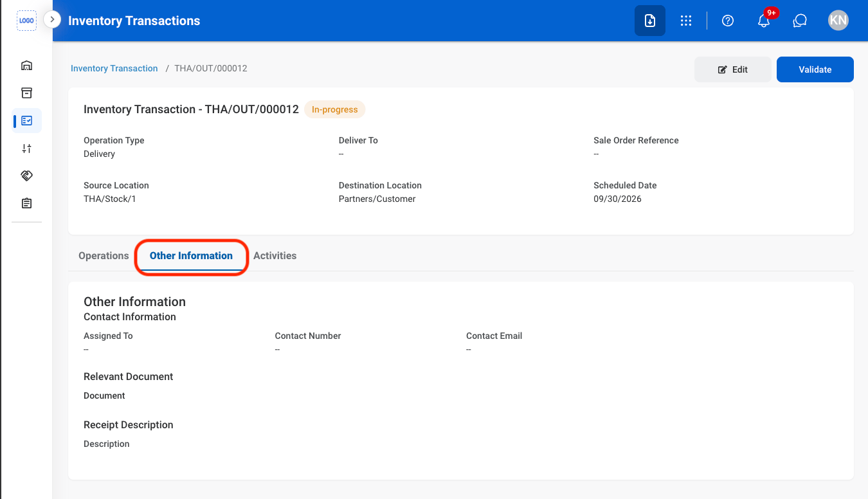Open the chat messages icon
This screenshot has height=499, width=868.
pyautogui.click(x=800, y=21)
